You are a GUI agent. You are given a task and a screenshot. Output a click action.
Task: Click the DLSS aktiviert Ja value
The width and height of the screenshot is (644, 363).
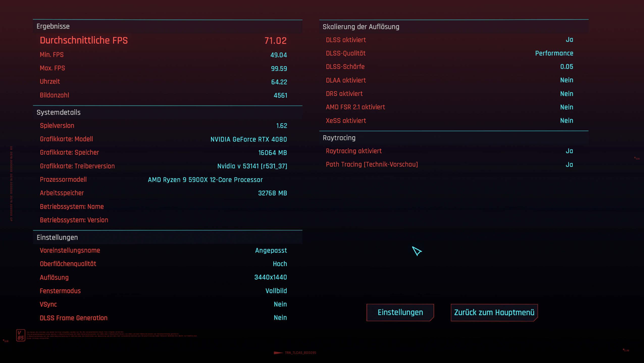569,40
